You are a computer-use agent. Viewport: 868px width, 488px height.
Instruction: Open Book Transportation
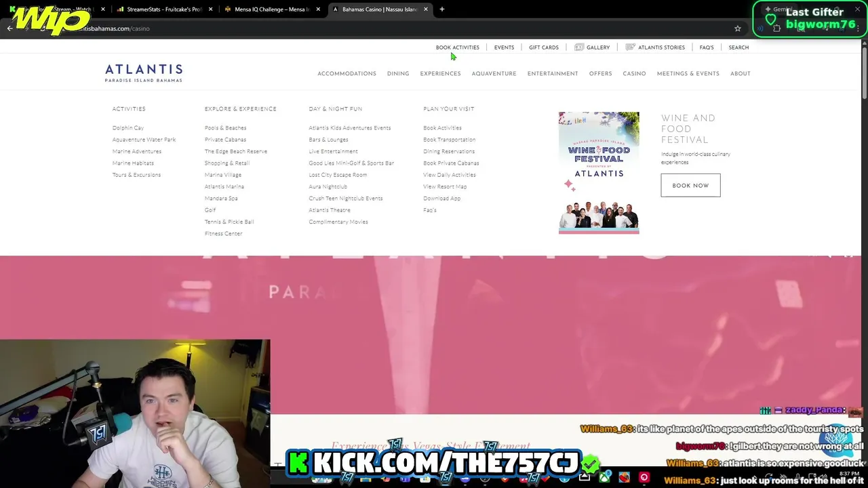click(x=449, y=140)
